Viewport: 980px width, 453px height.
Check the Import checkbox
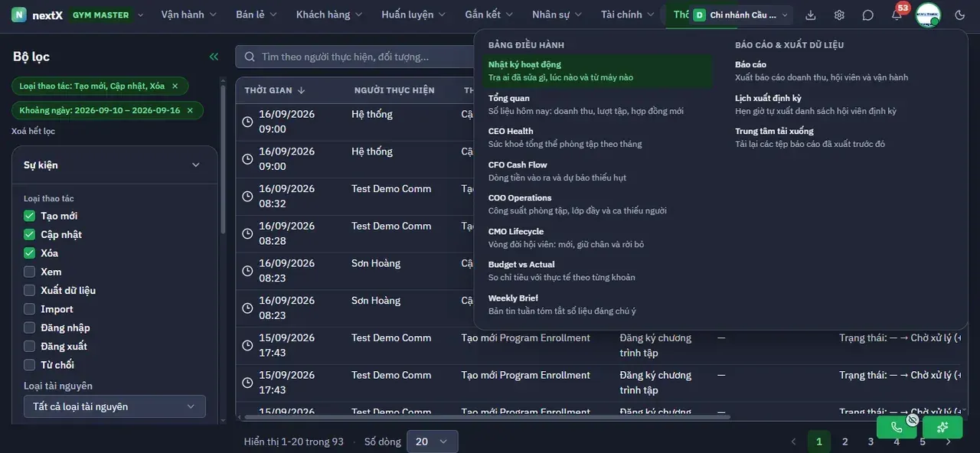tap(30, 309)
